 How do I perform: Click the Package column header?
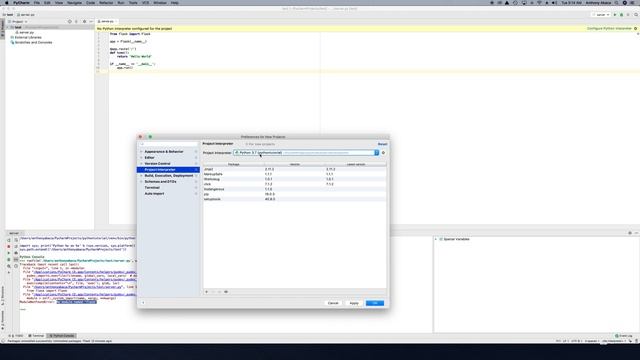[234, 164]
